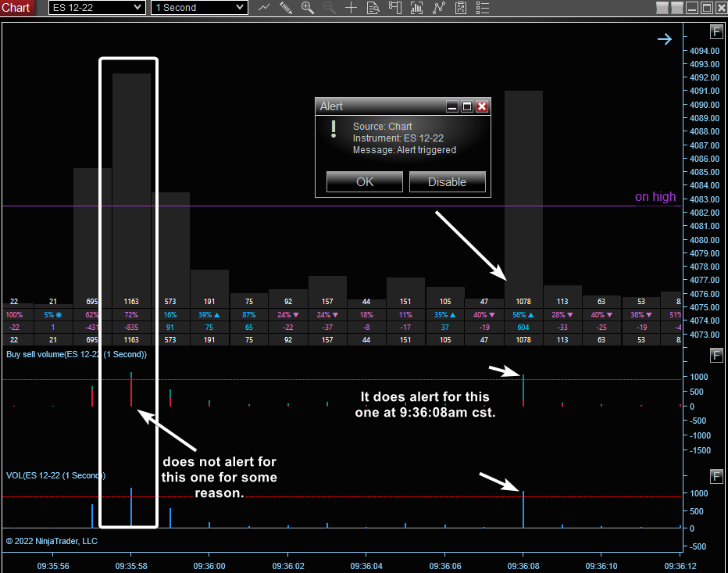
Task: Click OK in the Alert dialog
Action: click(365, 181)
